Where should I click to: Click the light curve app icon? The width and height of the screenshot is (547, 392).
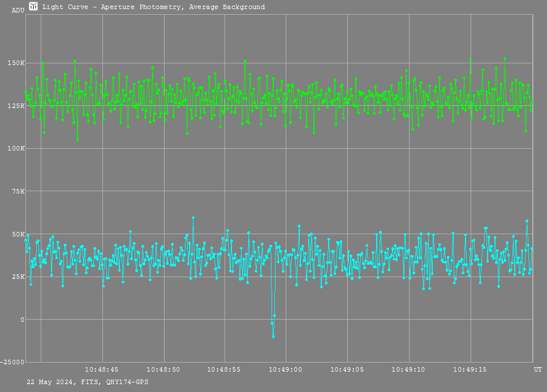tap(33, 6)
